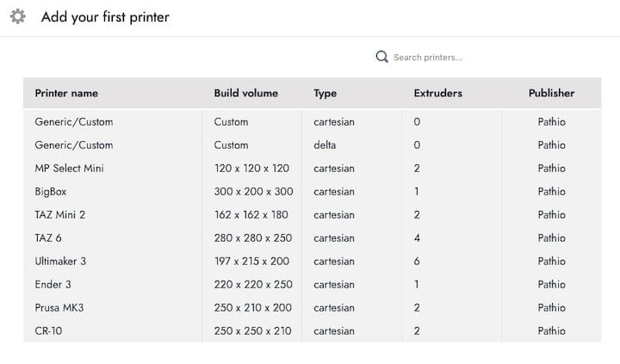
Task: Click the search magnifier icon
Action: [x=382, y=57]
